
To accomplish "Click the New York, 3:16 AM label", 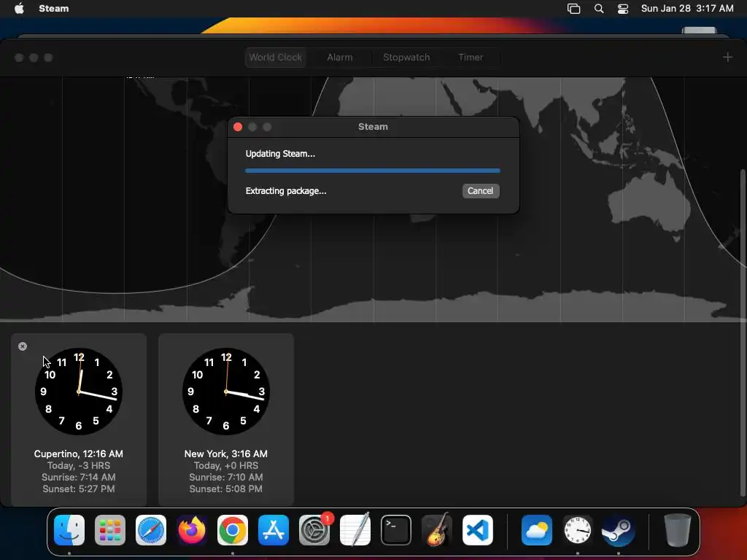I will [226, 454].
